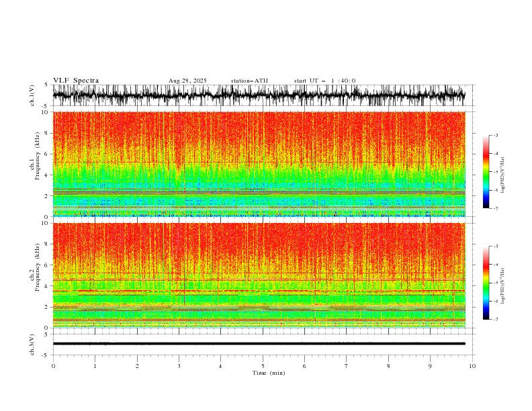Click the ch.1 voltage waveform trace
The image size is (532, 411).
(259, 95)
